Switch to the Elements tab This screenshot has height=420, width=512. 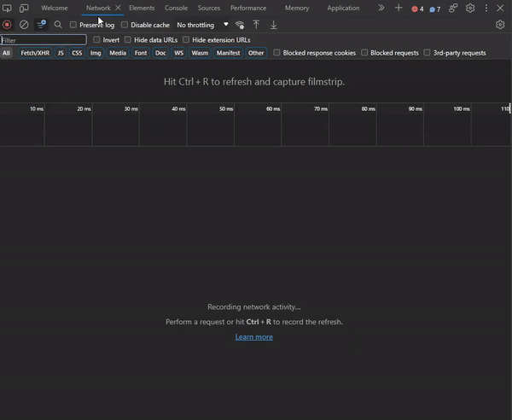click(142, 8)
